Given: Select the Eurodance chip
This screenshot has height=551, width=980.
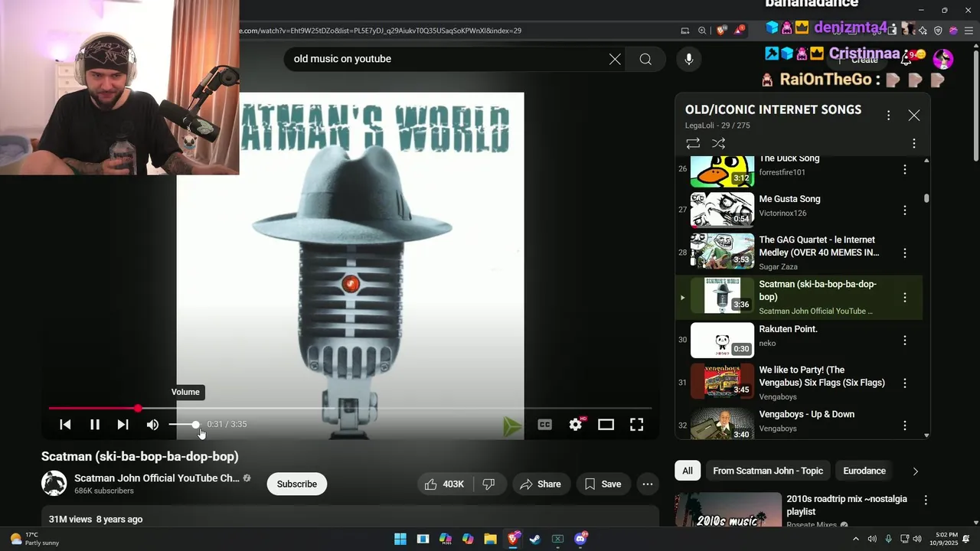Looking at the screenshot, I should coord(864,471).
